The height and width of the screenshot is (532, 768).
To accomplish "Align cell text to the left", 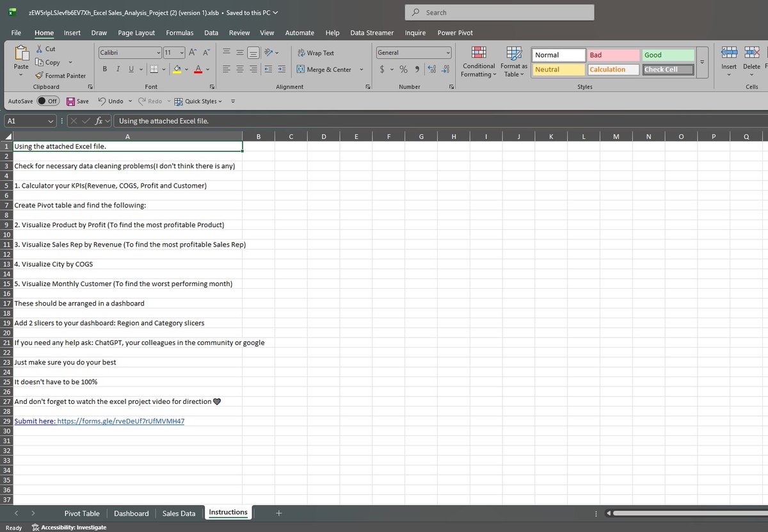I will click(x=227, y=69).
